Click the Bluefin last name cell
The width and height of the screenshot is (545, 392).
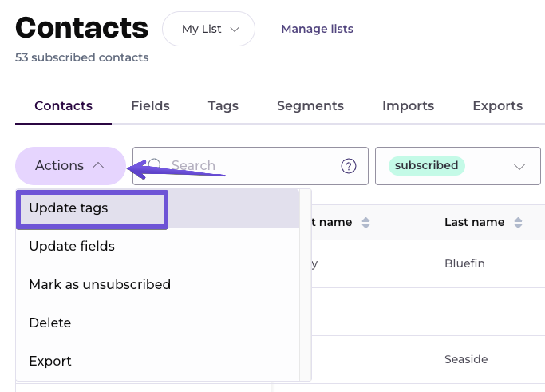tap(464, 263)
